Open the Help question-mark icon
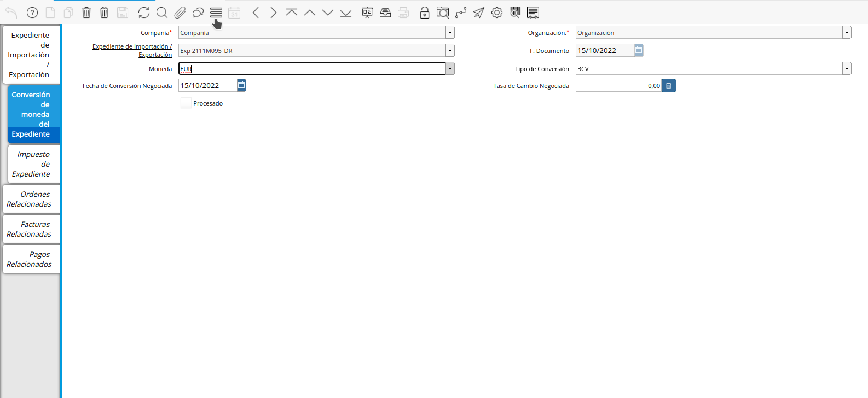Screen dimensions: 868x398 click(x=32, y=13)
